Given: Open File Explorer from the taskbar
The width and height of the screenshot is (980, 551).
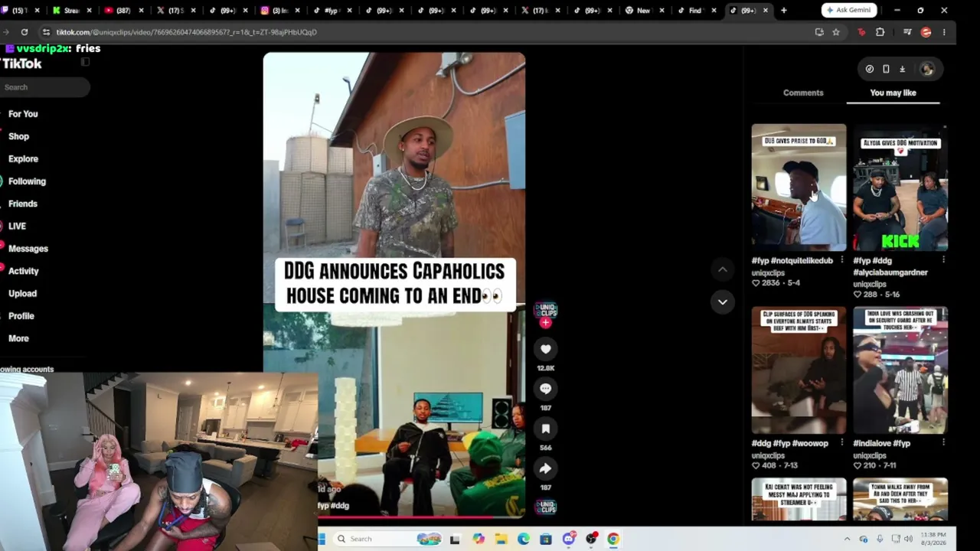Looking at the screenshot, I should tap(501, 539).
